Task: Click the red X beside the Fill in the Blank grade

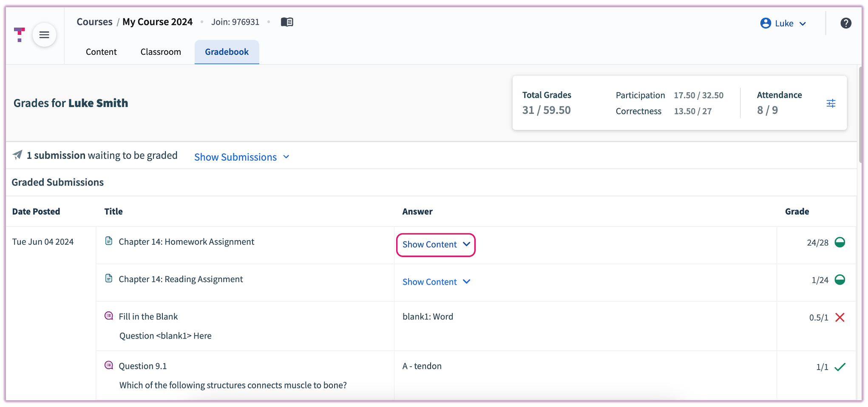Action: 840,317
